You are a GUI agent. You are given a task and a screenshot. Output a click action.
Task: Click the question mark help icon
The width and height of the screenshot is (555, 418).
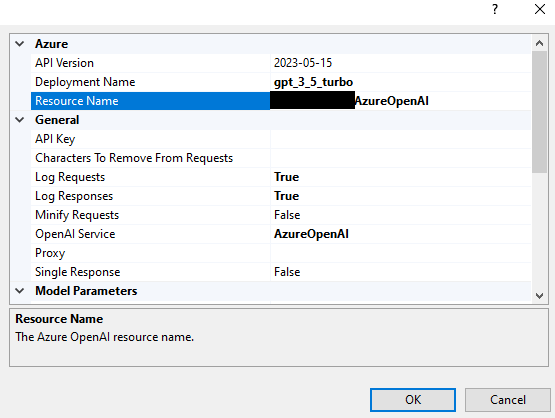(495, 9)
